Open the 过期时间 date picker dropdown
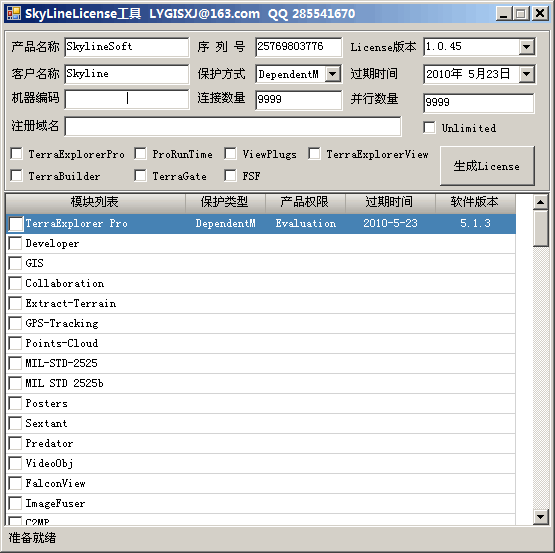 tap(526, 74)
